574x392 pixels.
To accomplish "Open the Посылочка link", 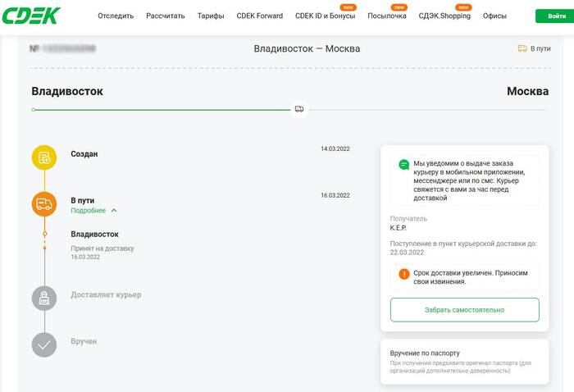I will click(387, 16).
